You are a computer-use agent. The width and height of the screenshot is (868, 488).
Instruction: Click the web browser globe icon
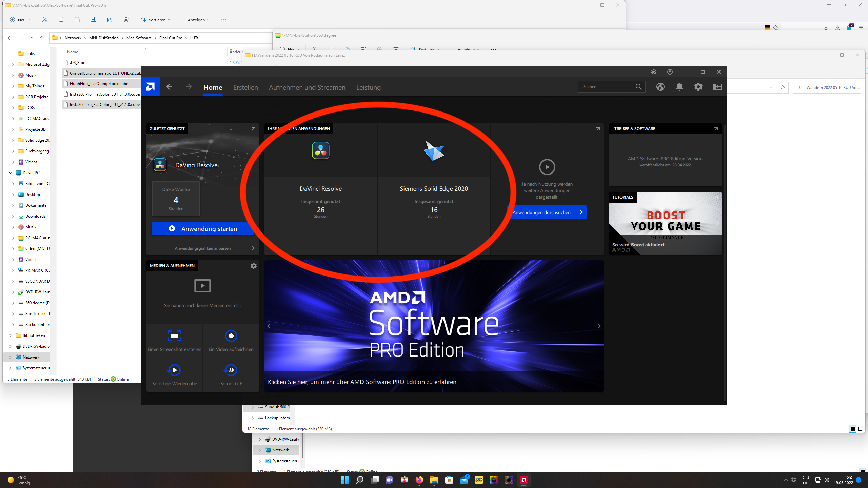coord(660,87)
